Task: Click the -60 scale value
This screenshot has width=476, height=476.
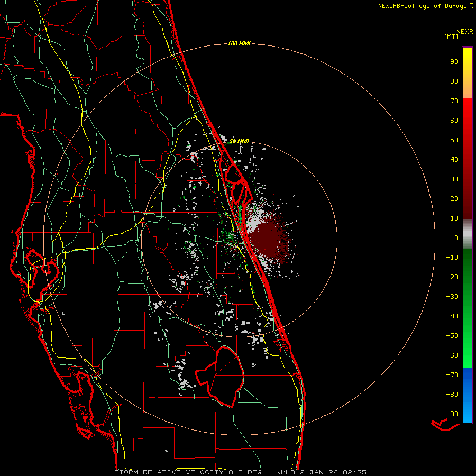Action: (x=452, y=355)
